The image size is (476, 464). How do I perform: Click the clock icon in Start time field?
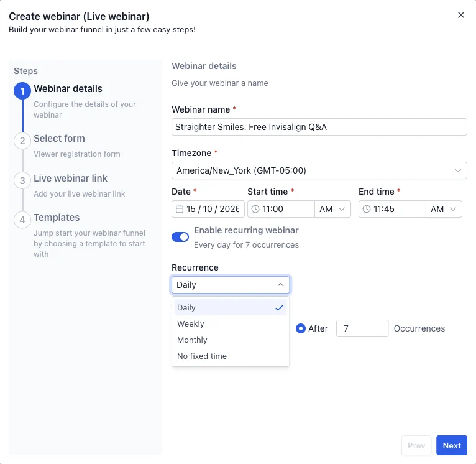(255, 209)
